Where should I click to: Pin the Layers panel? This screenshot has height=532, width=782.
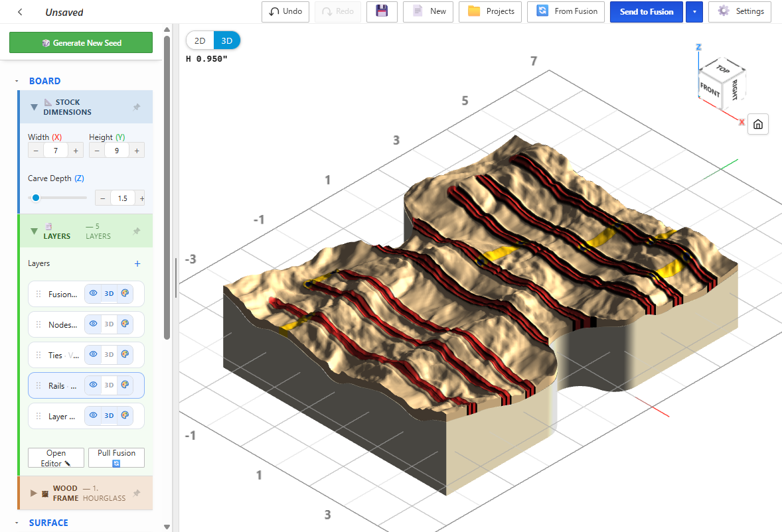coord(137,231)
